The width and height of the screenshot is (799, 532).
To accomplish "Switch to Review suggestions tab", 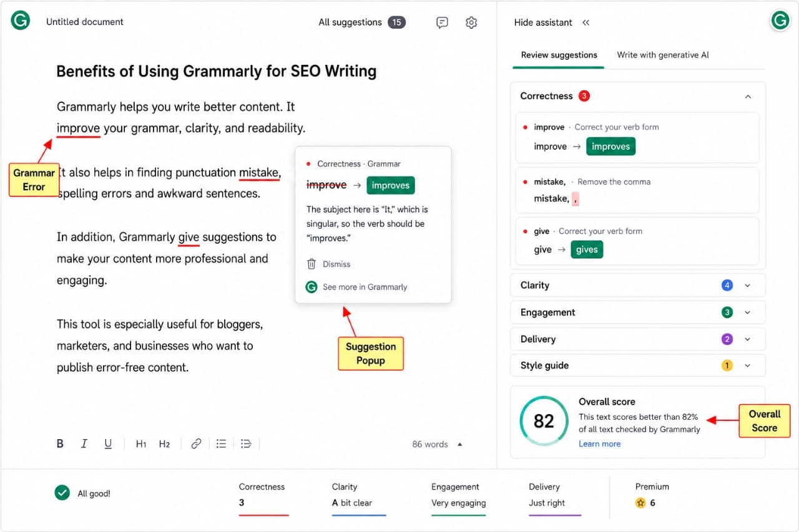I will pos(559,55).
